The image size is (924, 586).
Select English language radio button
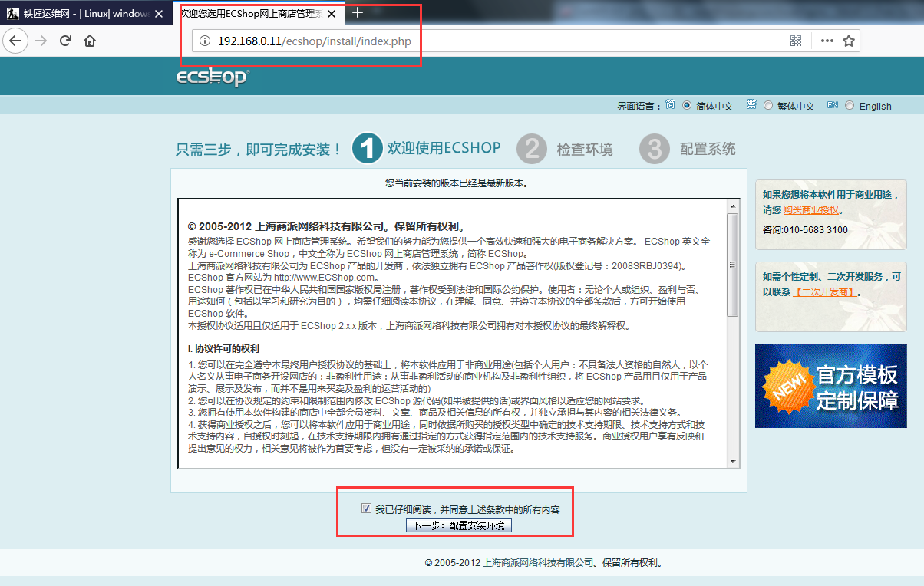[x=850, y=106]
